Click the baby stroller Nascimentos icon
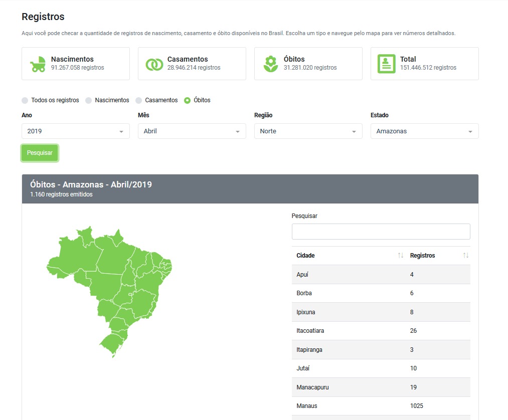This screenshot has width=508, height=420. pos(38,64)
